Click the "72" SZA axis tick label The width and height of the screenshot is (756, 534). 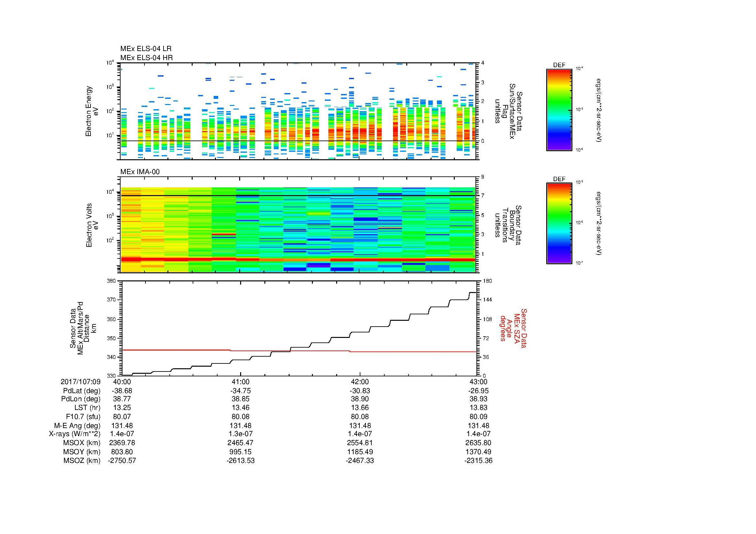pos(486,338)
